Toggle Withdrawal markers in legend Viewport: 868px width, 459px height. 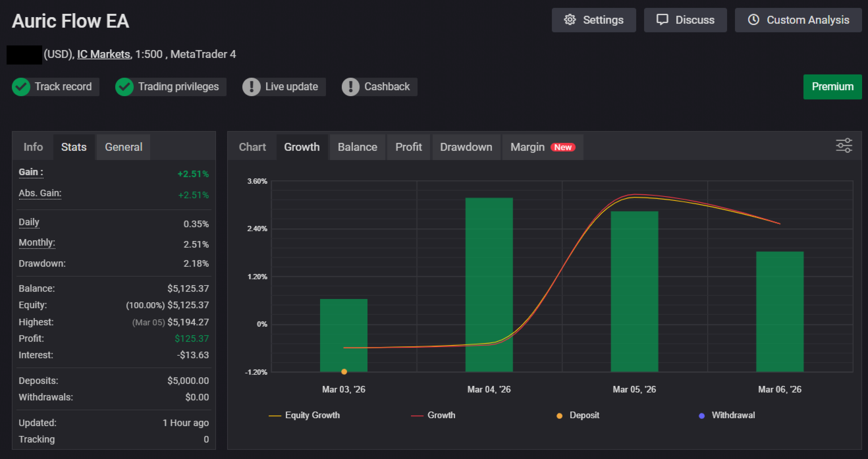pos(726,416)
